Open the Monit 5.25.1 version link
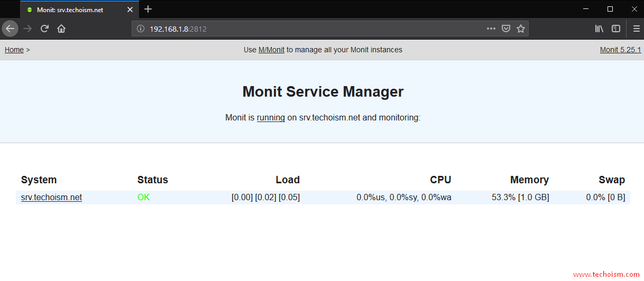Viewport: 644px width, 281px height. (620, 50)
